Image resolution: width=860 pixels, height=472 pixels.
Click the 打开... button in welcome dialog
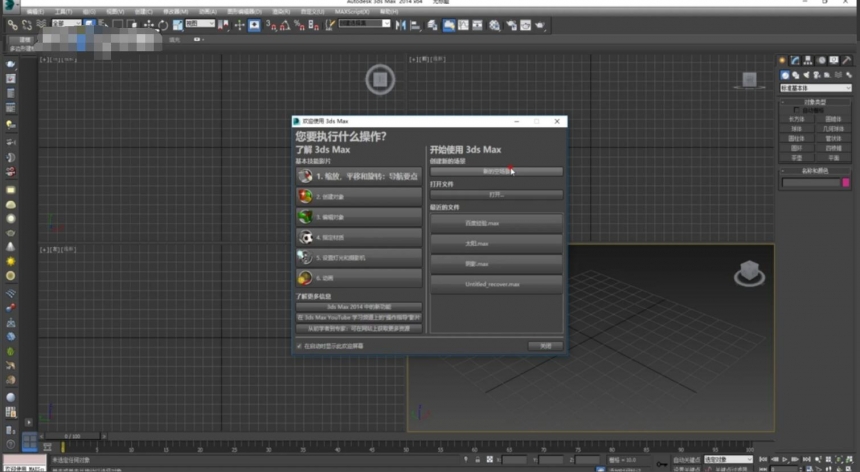(x=496, y=195)
